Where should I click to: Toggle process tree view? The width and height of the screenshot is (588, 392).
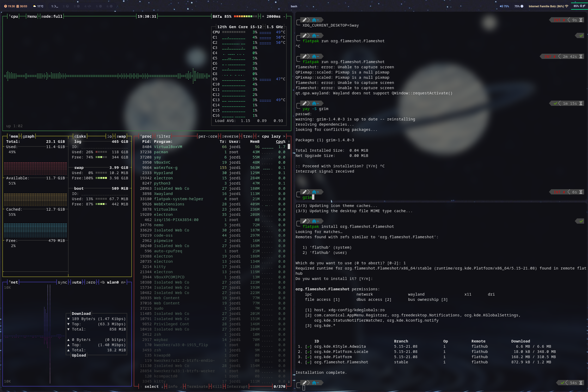pos(248,136)
